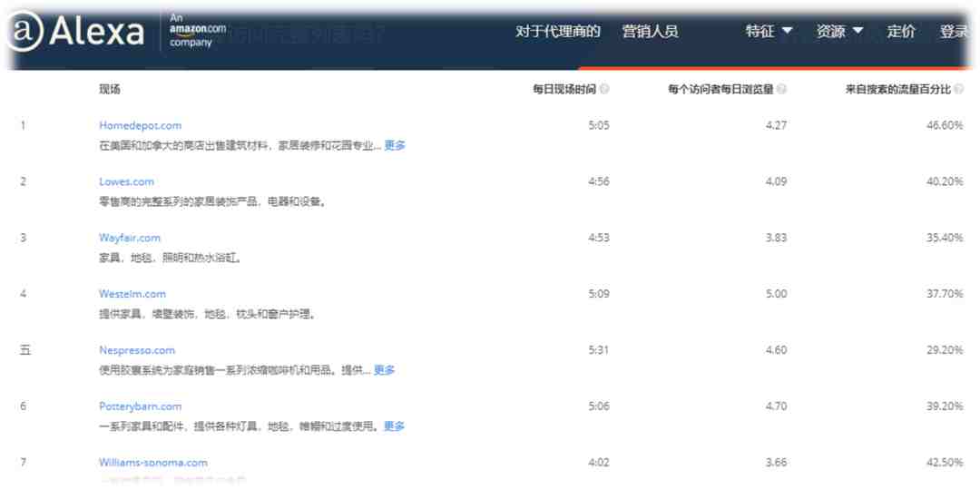The image size is (980, 489).
Task: Click 更多 in Nespresso.com description
Action: coord(384,370)
